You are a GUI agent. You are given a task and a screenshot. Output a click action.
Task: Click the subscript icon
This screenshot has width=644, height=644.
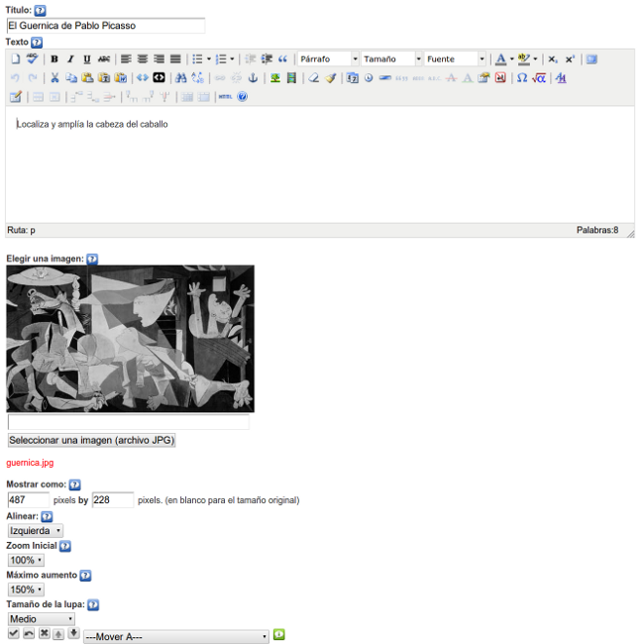554,59
